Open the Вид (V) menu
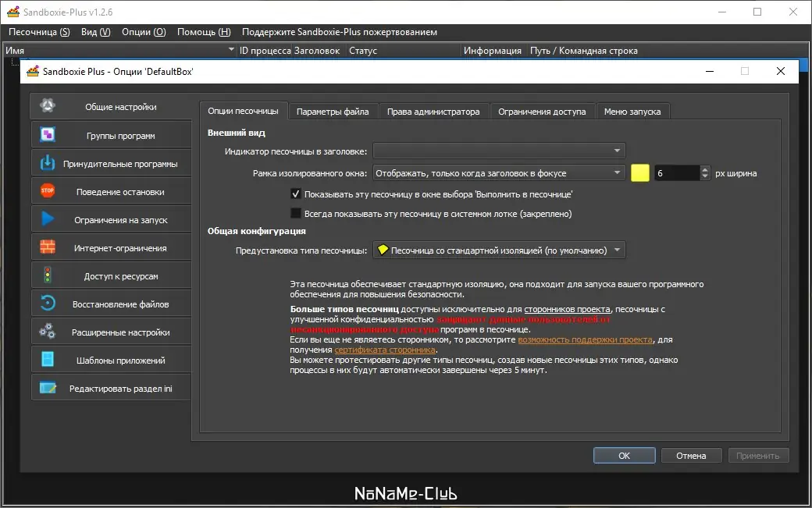The width and height of the screenshot is (812, 508). tap(96, 32)
